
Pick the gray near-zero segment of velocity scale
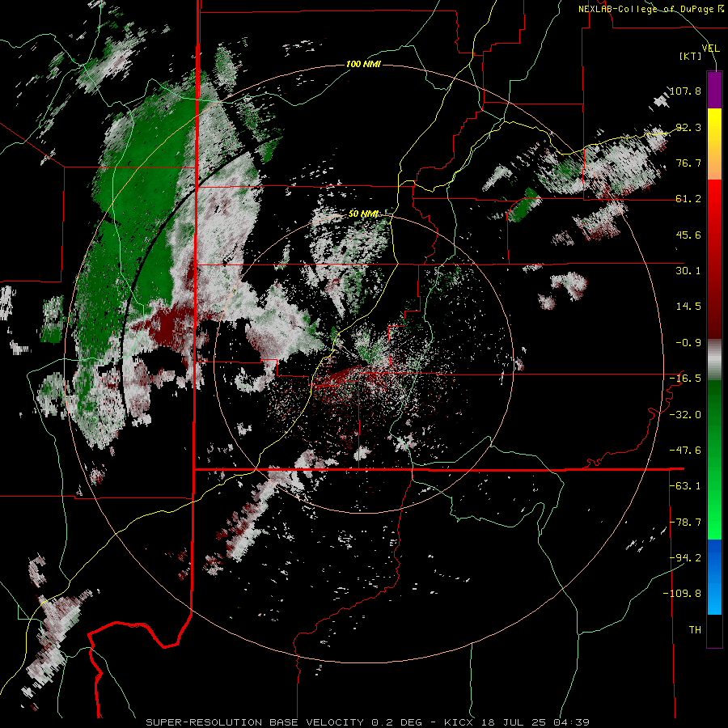714,358
